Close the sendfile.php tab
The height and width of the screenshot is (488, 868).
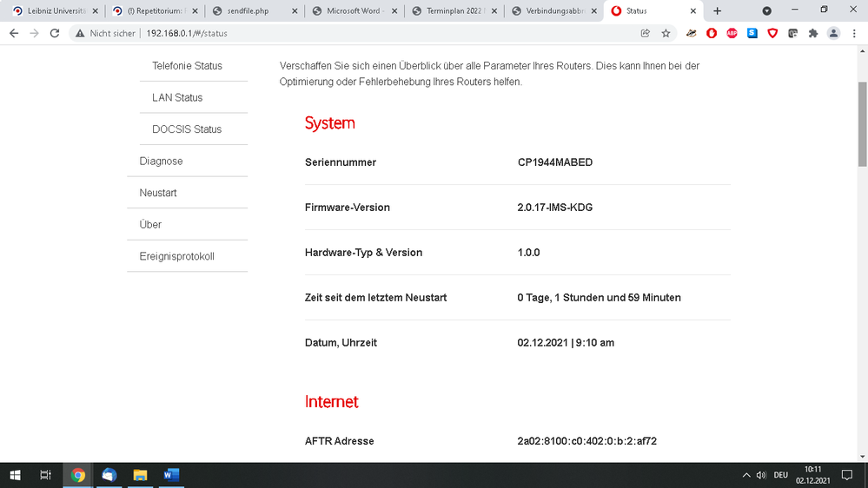[x=295, y=11]
